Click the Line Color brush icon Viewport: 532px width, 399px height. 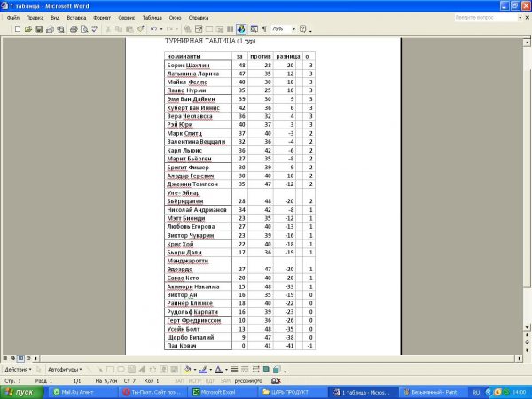[x=202, y=369]
